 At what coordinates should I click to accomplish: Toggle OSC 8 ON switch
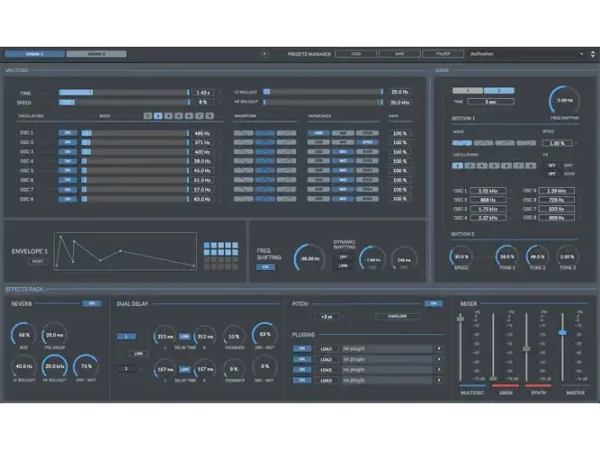pyautogui.click(x=67, y=199)
